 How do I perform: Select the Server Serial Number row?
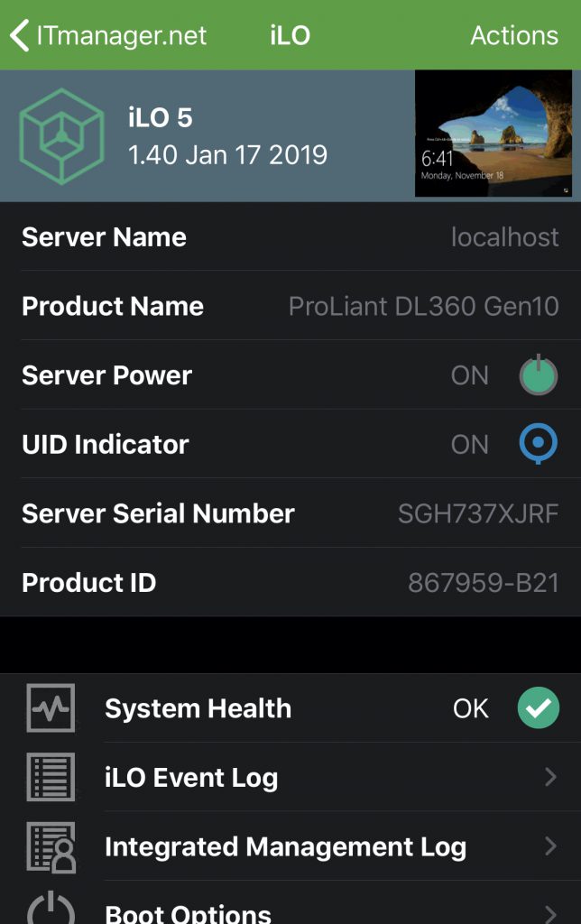click(x=290, y=513)
